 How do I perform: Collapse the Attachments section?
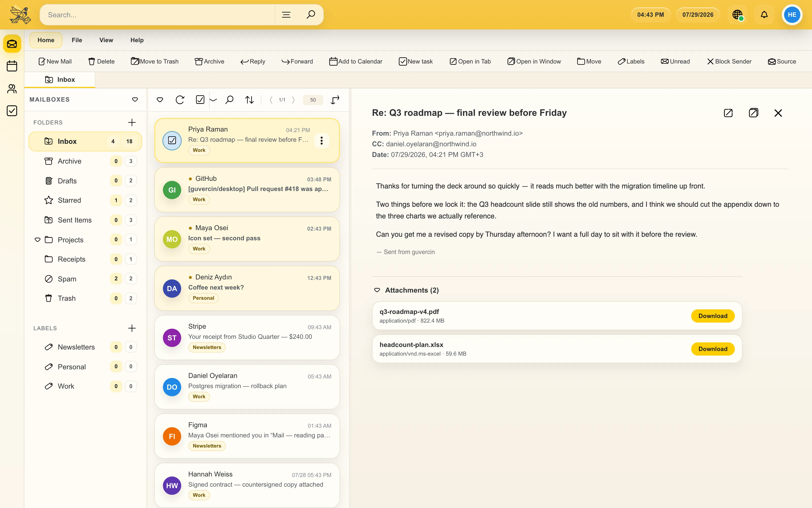[377, 290]
